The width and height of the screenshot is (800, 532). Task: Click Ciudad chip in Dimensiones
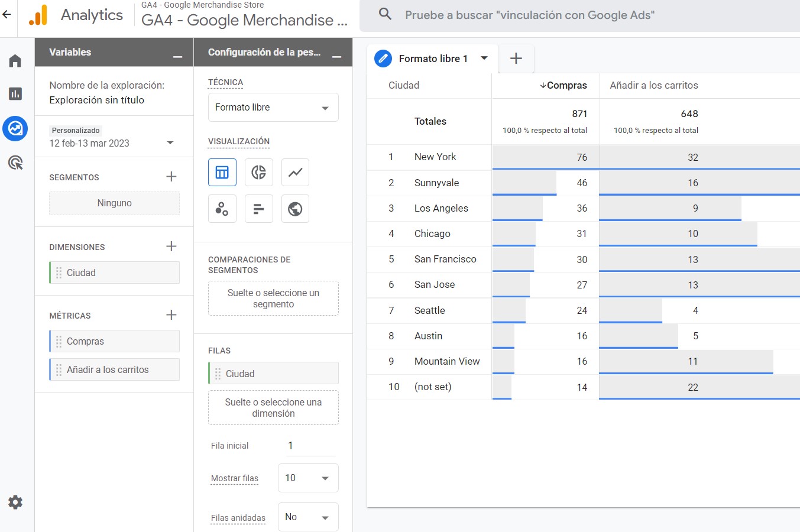(x=114, y=273)
